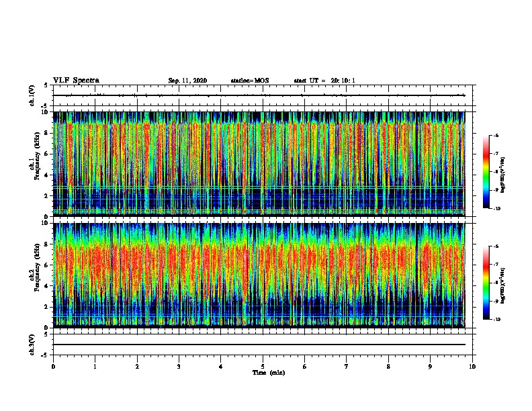This screenshot has height=411, width=532.
Task: Click time axis tick label '4'
Action: click(221, 367)
